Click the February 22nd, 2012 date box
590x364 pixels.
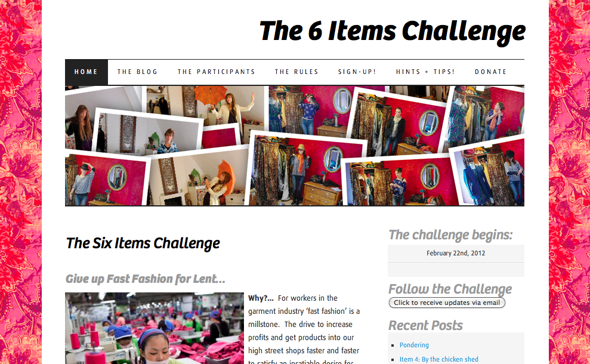pyautogui.click(x=456, y=254)
